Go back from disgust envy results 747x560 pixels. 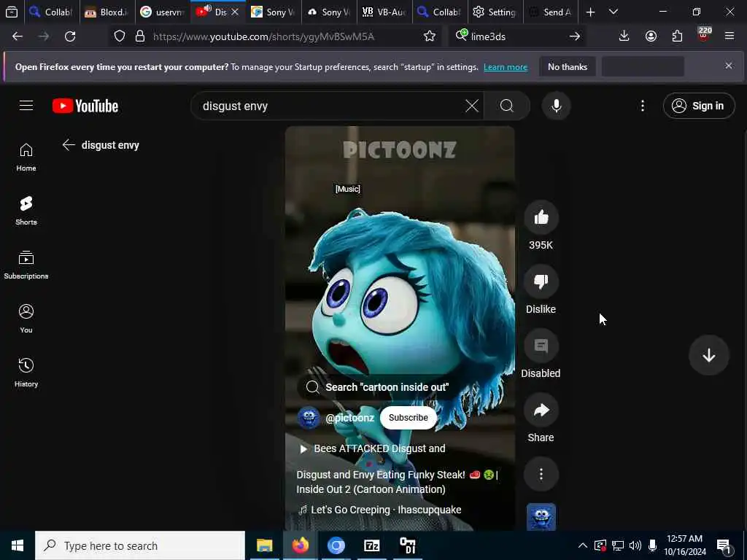pyautogui.click(x=69, y=145)
